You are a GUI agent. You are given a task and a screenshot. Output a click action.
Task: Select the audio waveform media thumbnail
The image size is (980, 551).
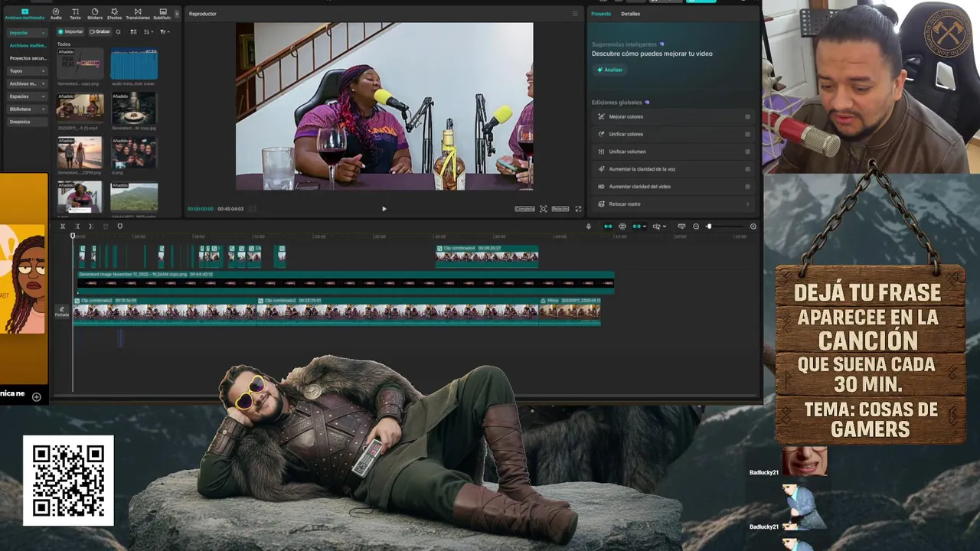coord(134,65)
